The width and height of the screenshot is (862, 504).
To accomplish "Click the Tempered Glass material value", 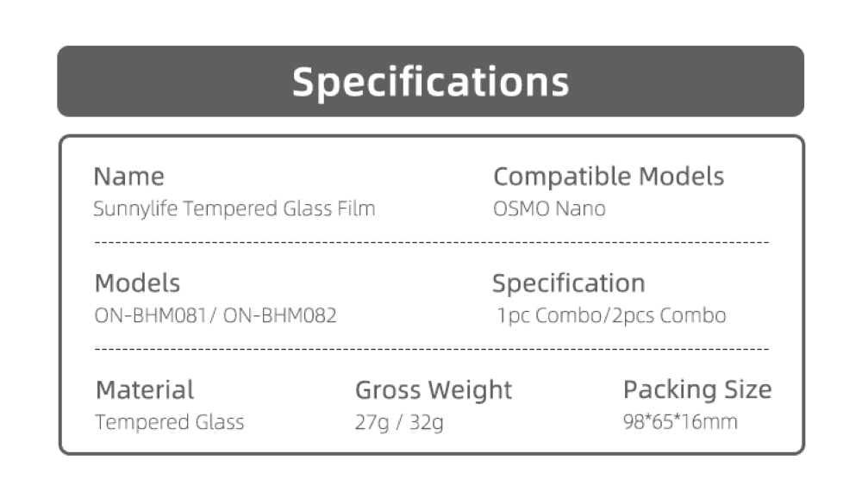I will coord(170,423).
